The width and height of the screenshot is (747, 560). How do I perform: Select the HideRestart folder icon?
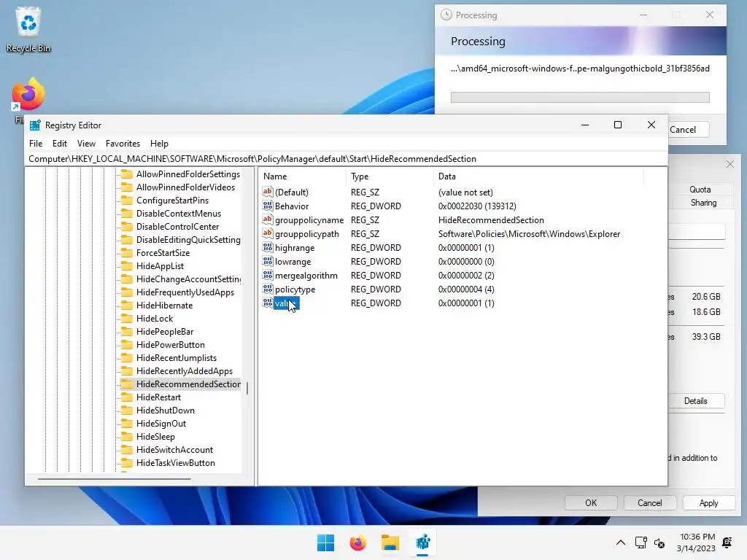(x=127, y=397)
